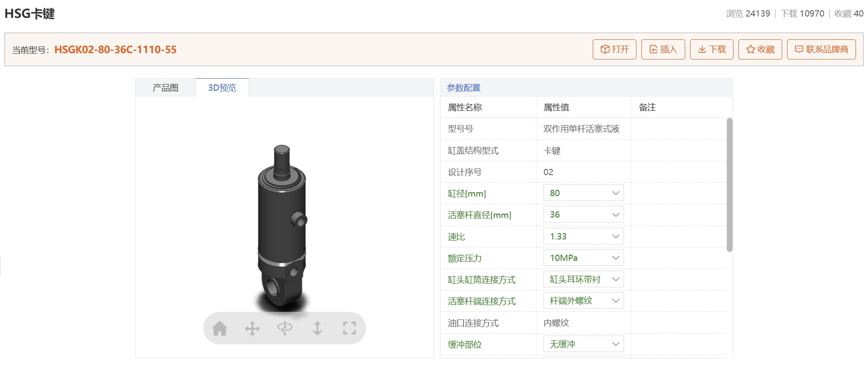868x365 pixels.
Task: Expand the 速比 dropdown showing 1.33
Action: pos(583,236)
